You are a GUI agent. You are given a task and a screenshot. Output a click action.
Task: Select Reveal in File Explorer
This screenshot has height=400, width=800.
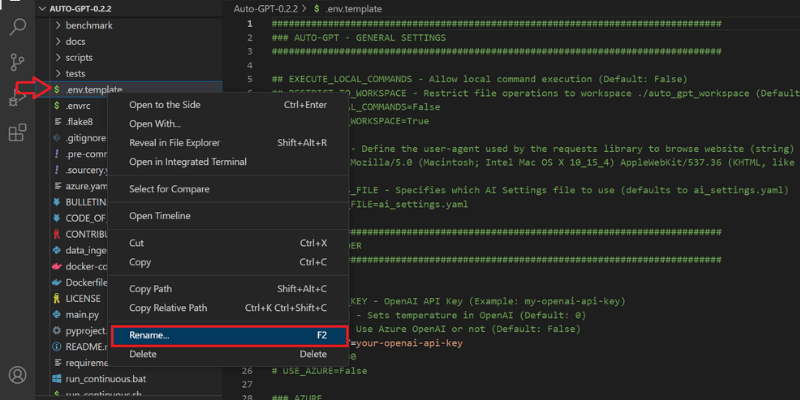tap(228, 143)
